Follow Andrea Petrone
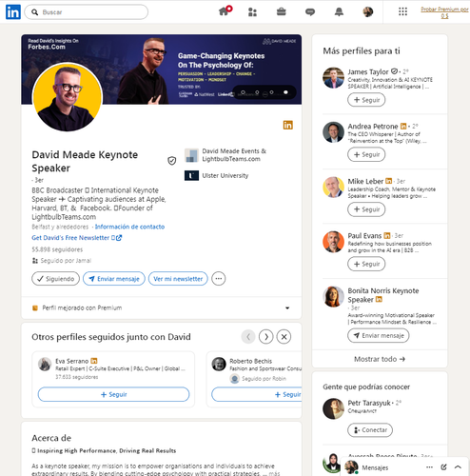Image resolution: width=470 pixels, height=476 pixels. 366,154
